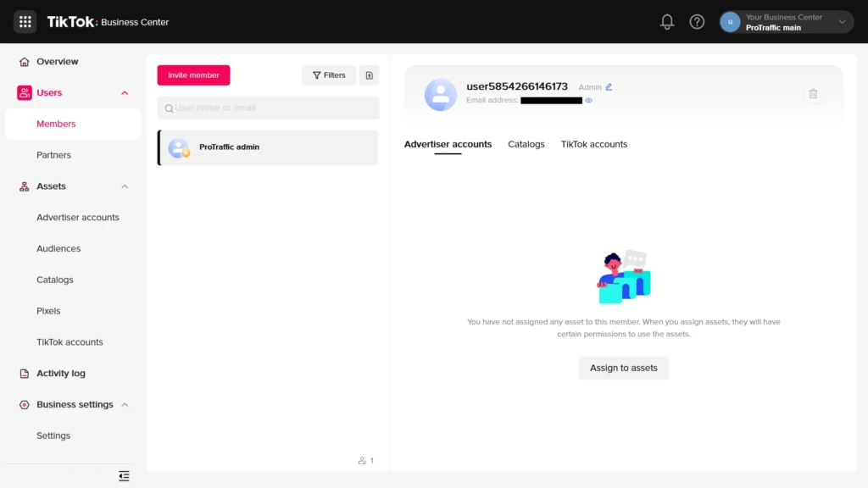Open Advertiser accounts under Assets
Image resolution: width=868 pixels, height=488 pixels.
coord(77,218)
